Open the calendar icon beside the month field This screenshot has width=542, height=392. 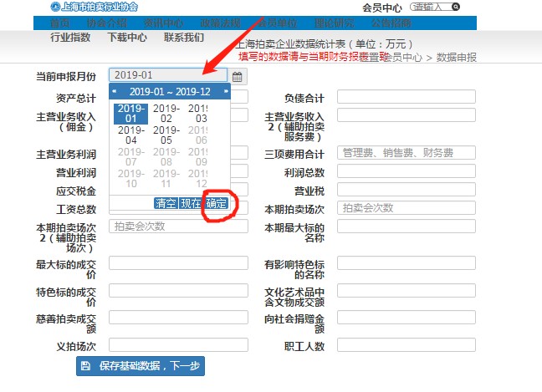[x=237, y=77]
